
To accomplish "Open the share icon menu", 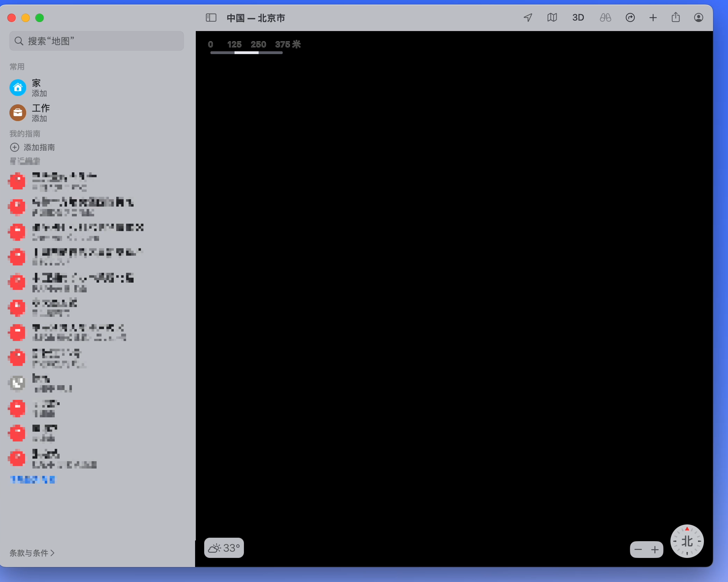I will [x=676, y=17].
